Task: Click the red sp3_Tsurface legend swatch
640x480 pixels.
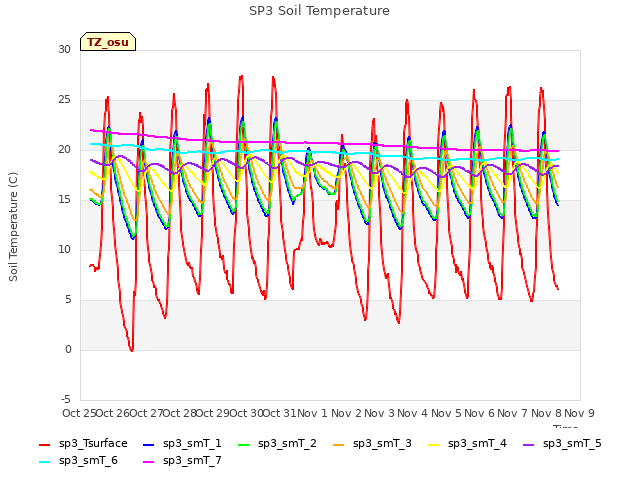Action: (44, 444)
